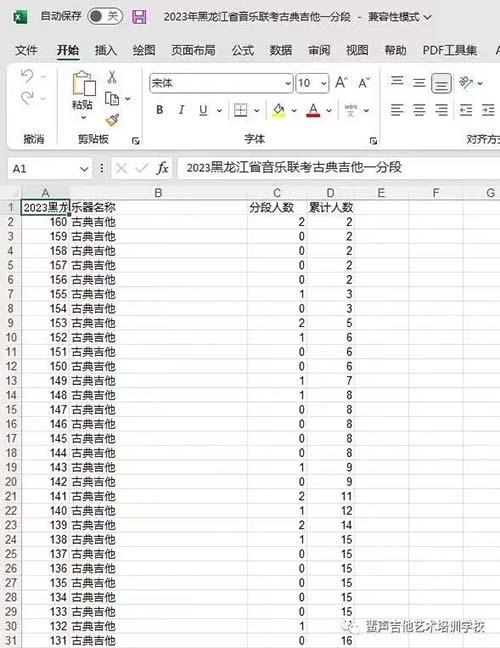Click the formula bar text field
500x648 pixels.
(x=339, y=168)
